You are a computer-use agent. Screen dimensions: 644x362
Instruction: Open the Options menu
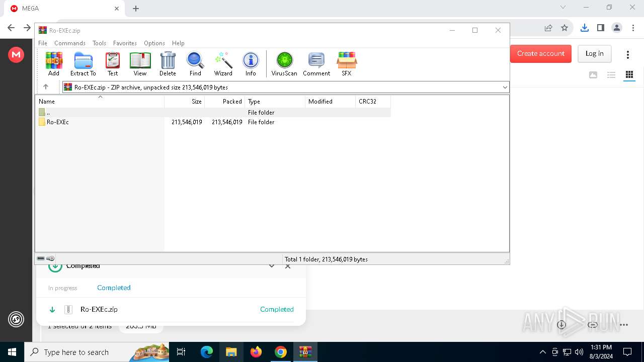click(154, 43)
